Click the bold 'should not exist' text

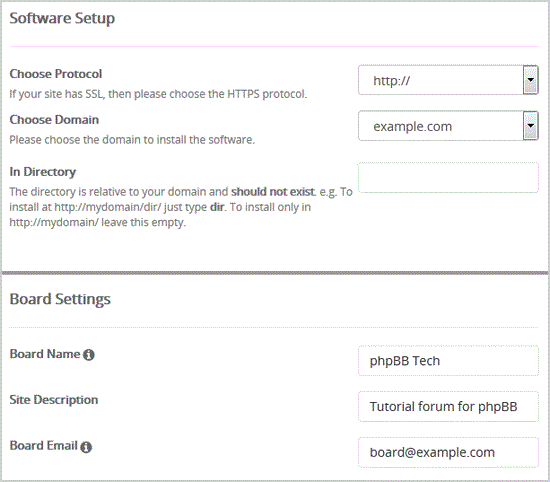point(273,192)
